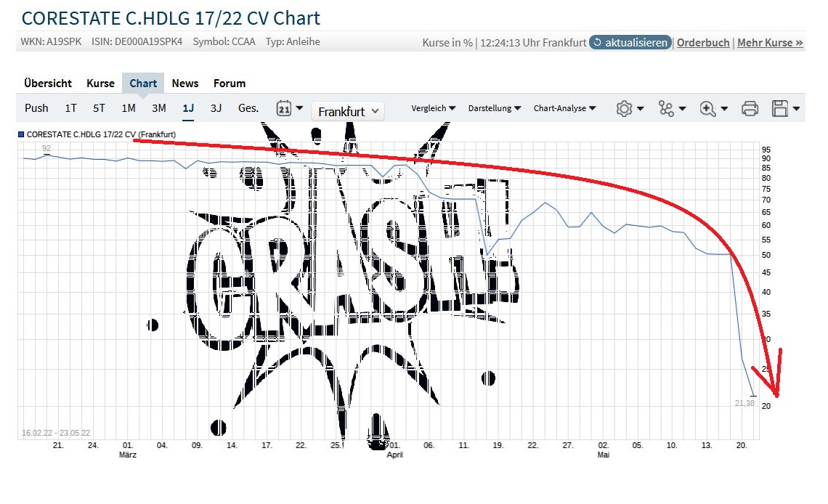Click the 21,38 last price label on chart
The width and height of the screenshot is (828, 504).
point(744,403)
